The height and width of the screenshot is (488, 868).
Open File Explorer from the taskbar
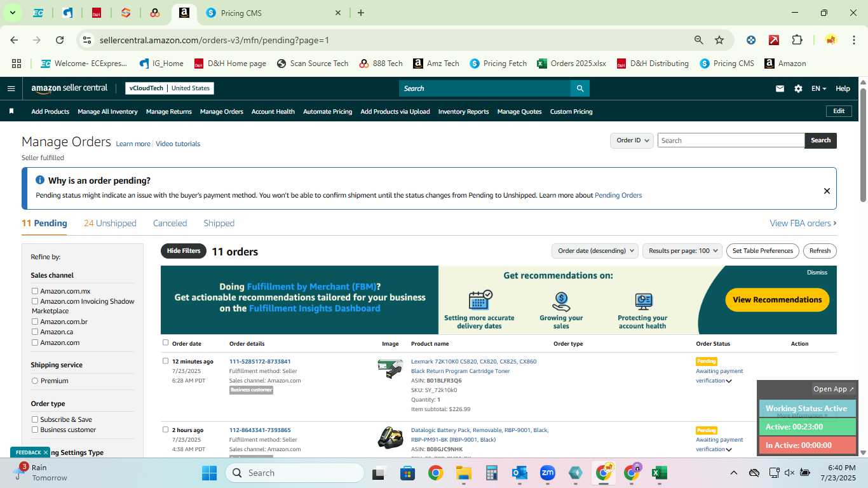pyautogui.click(x=463, y=473)
